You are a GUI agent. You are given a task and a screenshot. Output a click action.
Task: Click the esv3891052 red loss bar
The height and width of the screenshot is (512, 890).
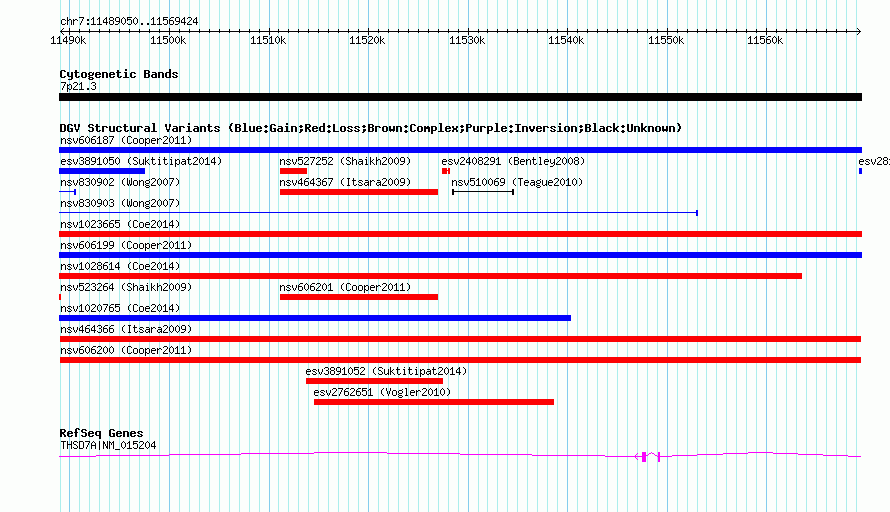tap(374, 381)
